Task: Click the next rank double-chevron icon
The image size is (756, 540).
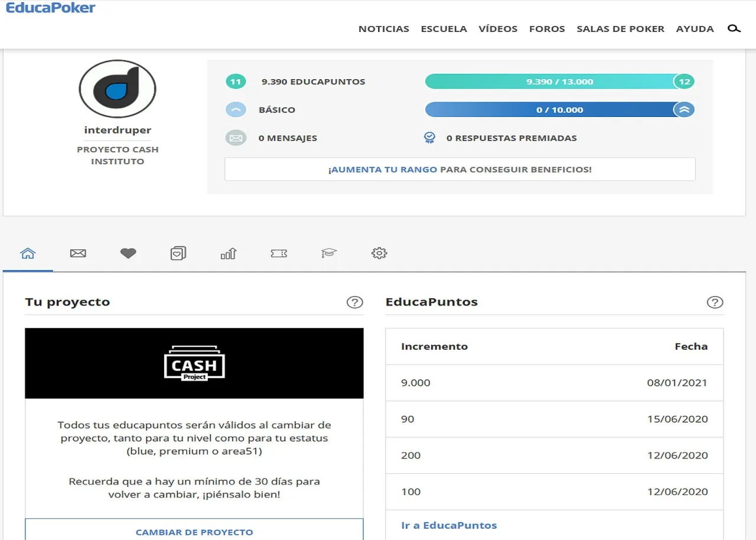Action: (684, 110)
